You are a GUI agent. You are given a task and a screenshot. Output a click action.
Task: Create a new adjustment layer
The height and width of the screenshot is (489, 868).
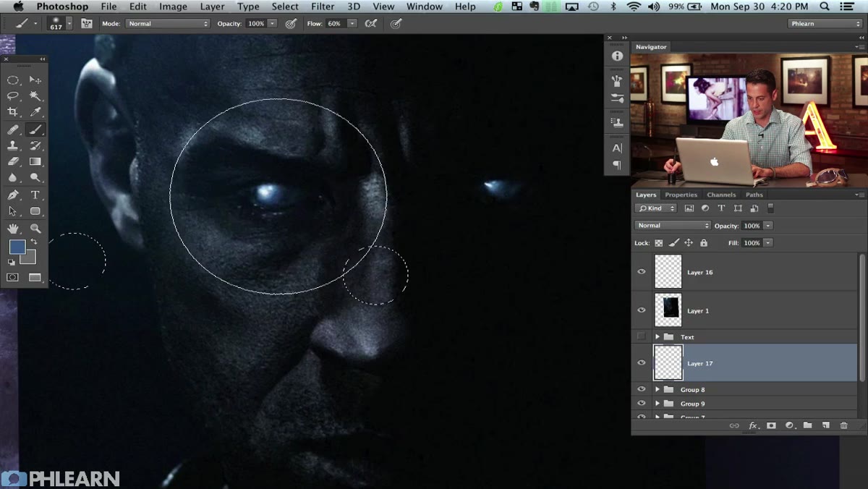(789, 426)
